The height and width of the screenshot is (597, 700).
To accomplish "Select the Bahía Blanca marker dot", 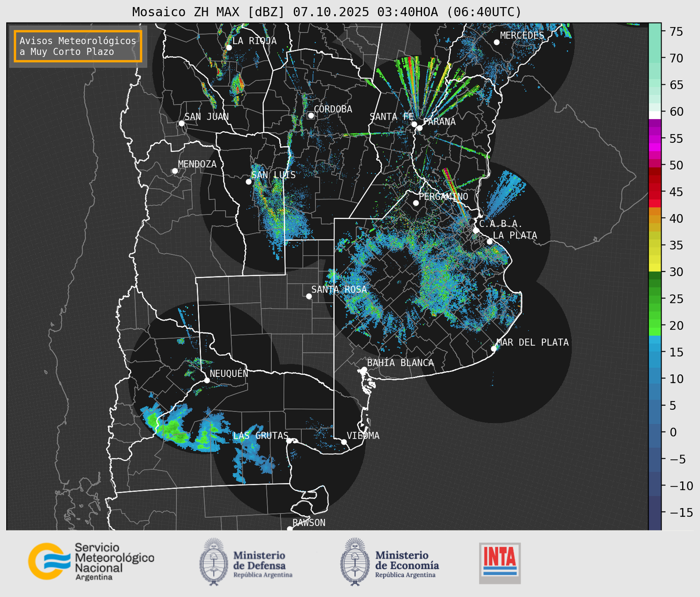I will (364, 369).
